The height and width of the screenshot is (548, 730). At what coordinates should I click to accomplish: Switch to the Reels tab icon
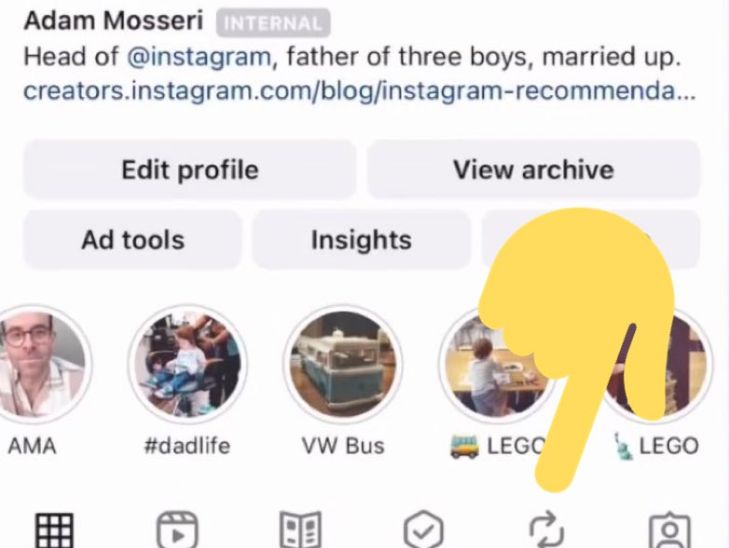177,530
